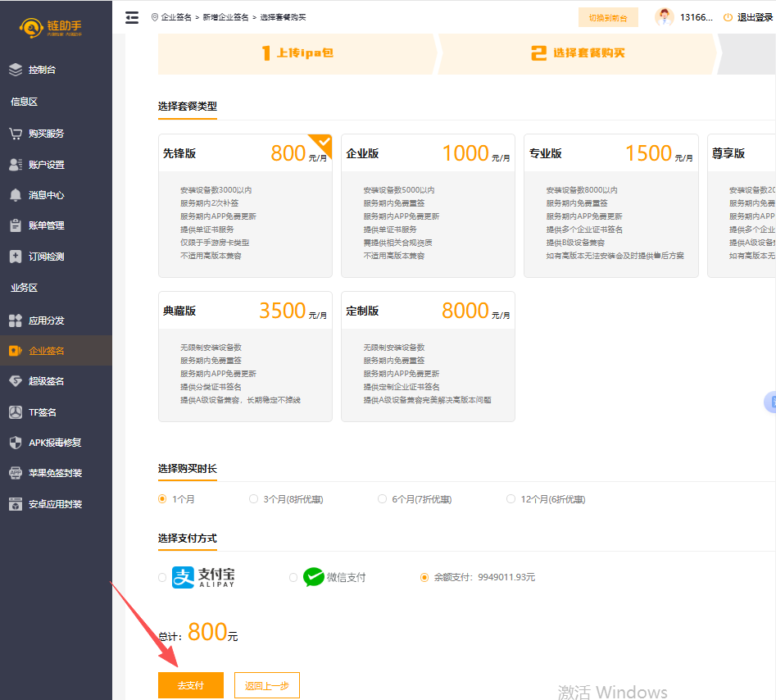Select the 3个月(8折优惠) duration option
The height and width of the screenshot is (700, 776).
[253, 499]
